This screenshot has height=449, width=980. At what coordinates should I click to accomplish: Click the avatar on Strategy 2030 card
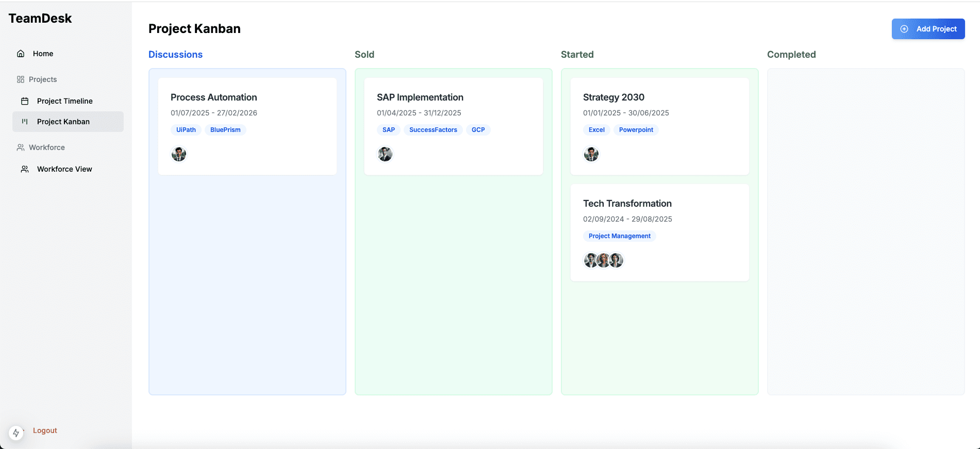591,154
